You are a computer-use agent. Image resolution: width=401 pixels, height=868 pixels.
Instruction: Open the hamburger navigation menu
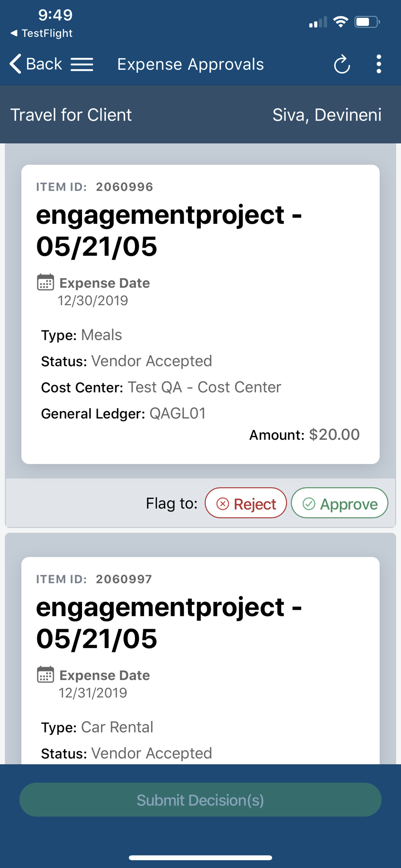(x=82, y=64)
